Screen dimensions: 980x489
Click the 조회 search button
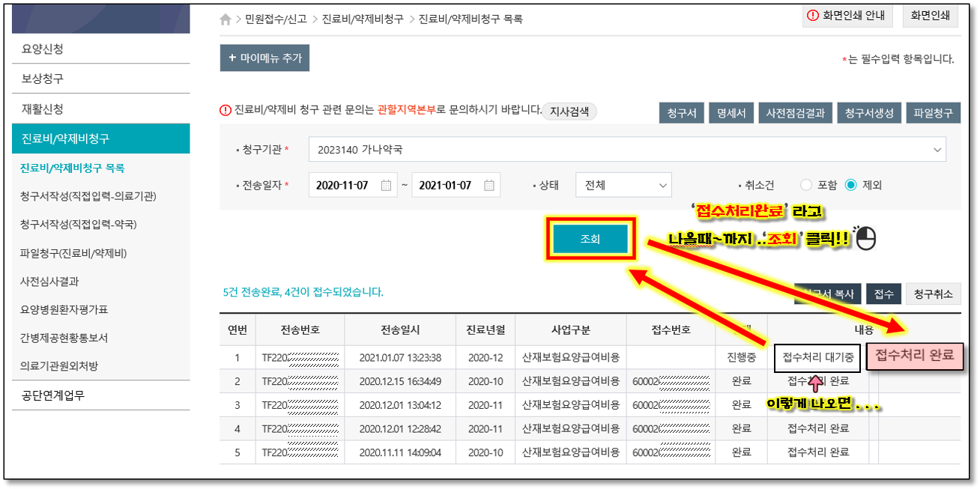point(590,239)
